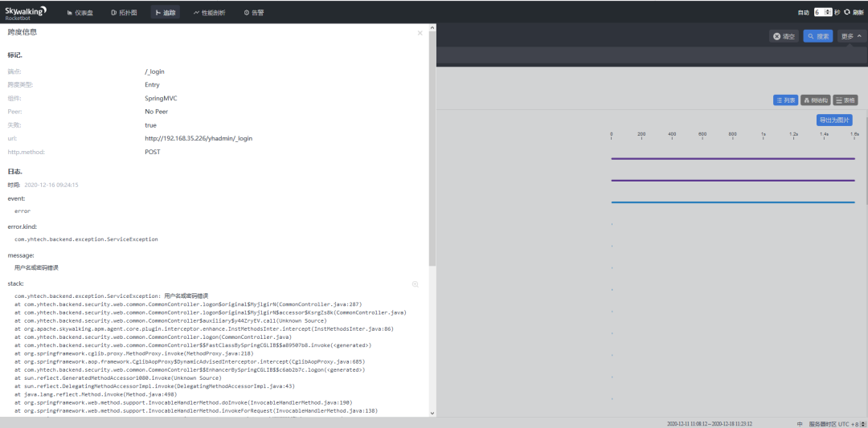The width and height of the screenshot is (868, 428).
Task: Click the SpringMVC component value
Action: tap(161, 99)
